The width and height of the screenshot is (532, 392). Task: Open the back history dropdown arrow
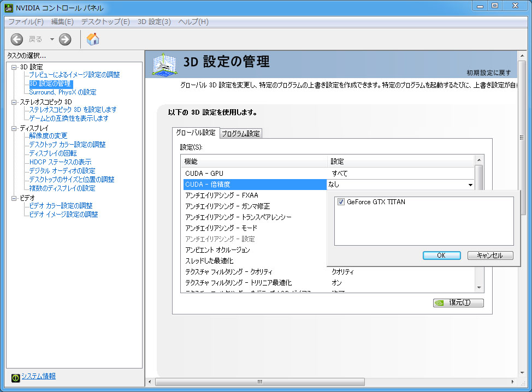pyautogui.click(x=52, y=39)
